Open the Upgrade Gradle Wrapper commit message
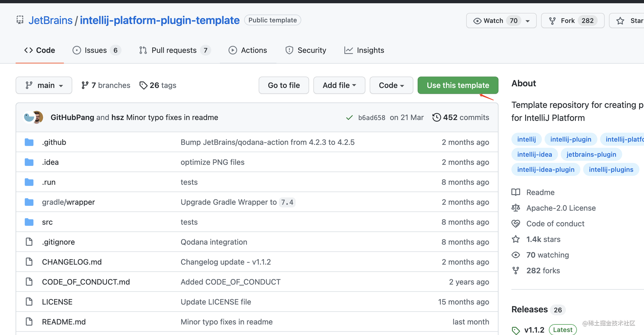This screenshot has width=644, height=335. pos(238,202)
